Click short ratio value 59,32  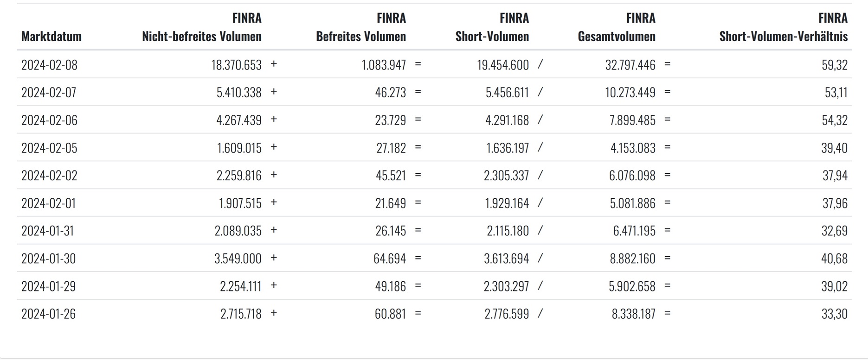(834, 65)
